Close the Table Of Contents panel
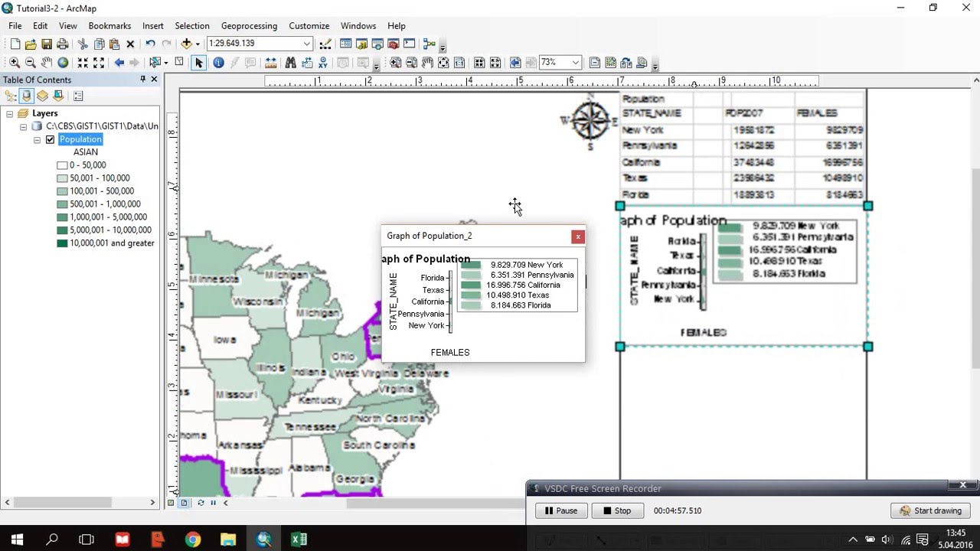The height and width of the screenshot is (551, 980). point(154,80)
